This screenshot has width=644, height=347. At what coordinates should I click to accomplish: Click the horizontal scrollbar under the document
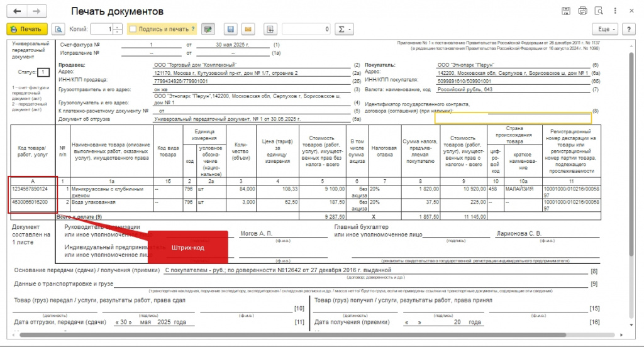(x=292, y=335)
